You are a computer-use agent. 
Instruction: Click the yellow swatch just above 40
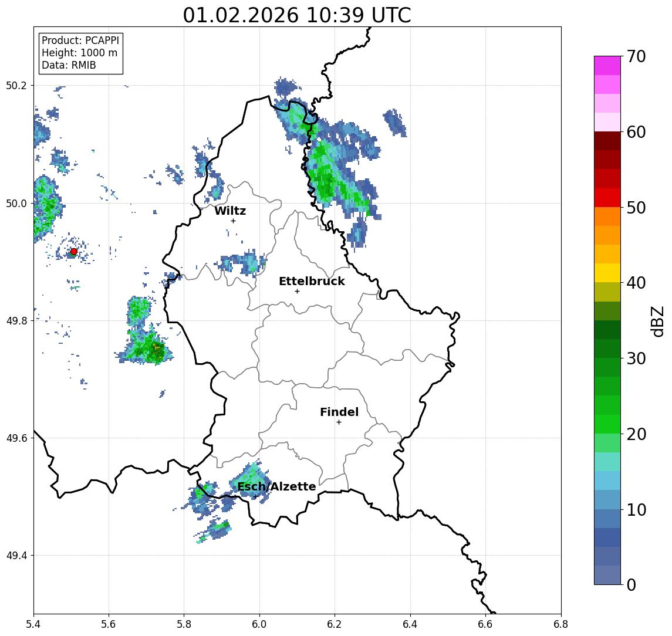[607, 273]
